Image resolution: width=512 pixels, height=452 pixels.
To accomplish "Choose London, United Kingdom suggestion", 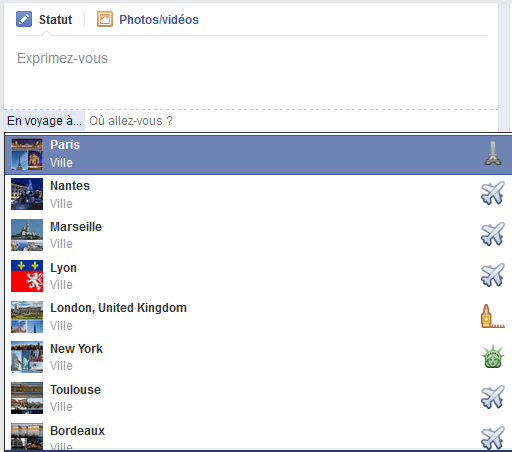I will 258,317.
